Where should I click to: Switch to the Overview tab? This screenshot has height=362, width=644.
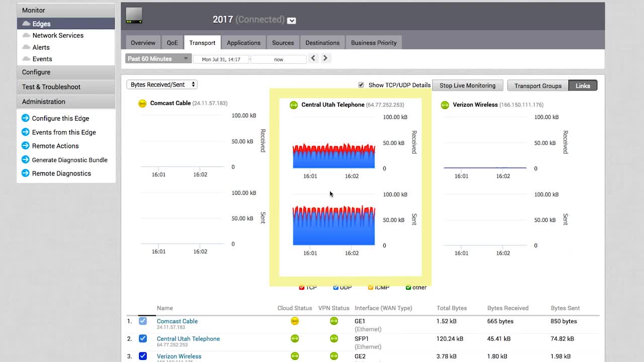point(143,43)
